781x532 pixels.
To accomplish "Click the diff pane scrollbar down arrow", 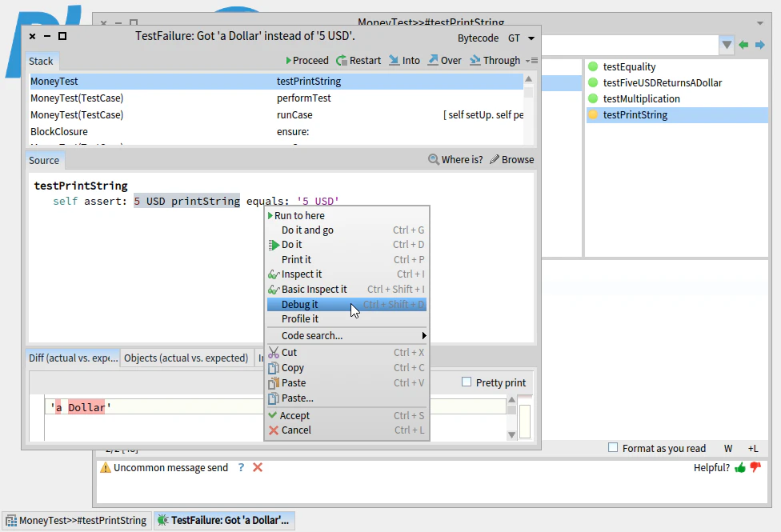I will [511, 435].
